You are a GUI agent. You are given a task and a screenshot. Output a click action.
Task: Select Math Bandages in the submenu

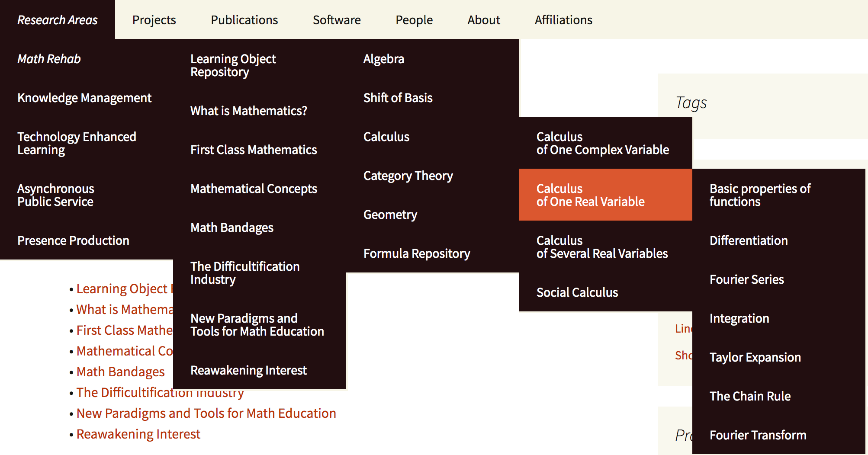click(x=232, y=227)
